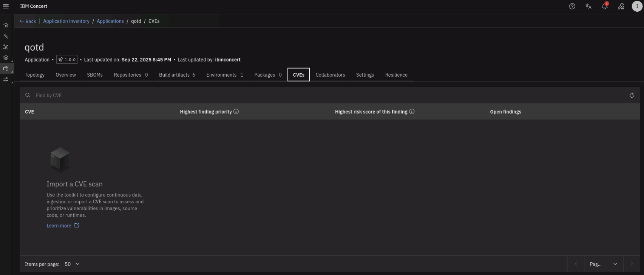Open the notifications bell
644x275 pixels.
604,6
